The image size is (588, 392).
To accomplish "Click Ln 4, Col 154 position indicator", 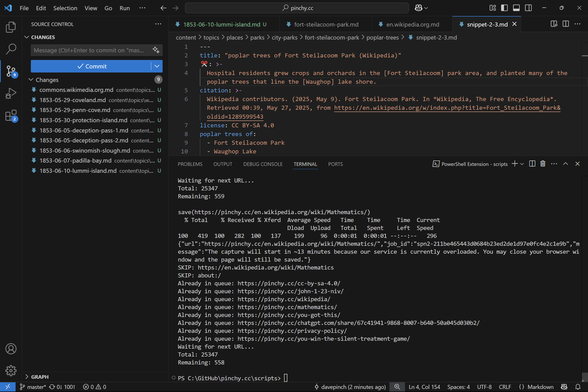I will pos(424,387).
